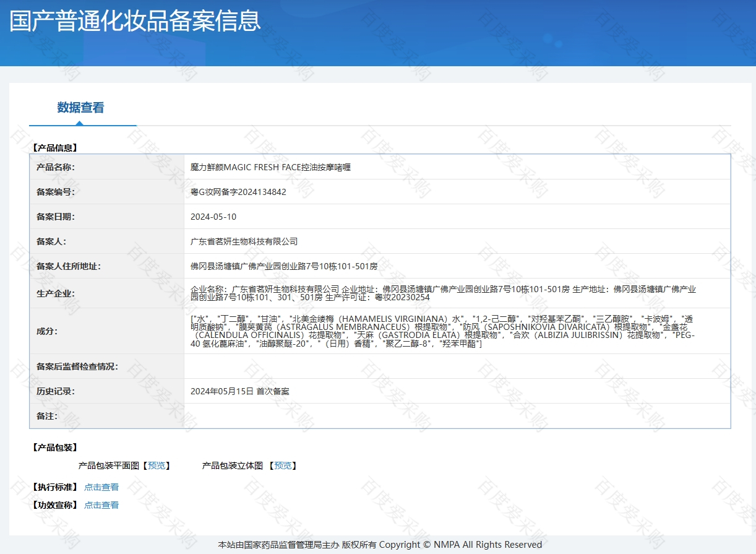Viewport: 756px width, 554px height.
Task: Click the 成分 label cell
Action: (x=107, y=331)
